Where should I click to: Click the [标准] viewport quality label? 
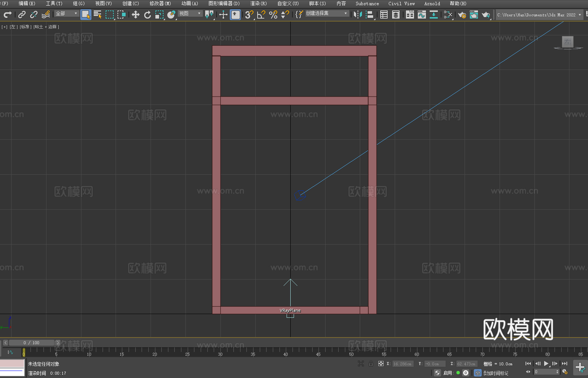pos(25,27)
